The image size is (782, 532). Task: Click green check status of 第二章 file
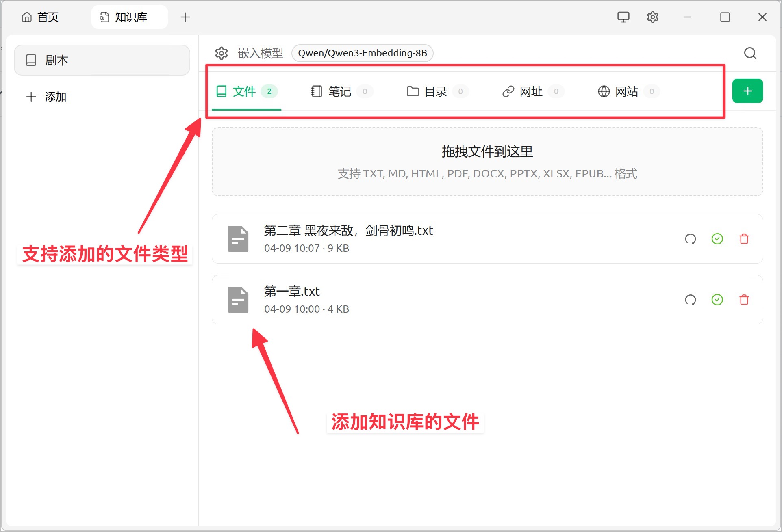[x=717, y=239]
